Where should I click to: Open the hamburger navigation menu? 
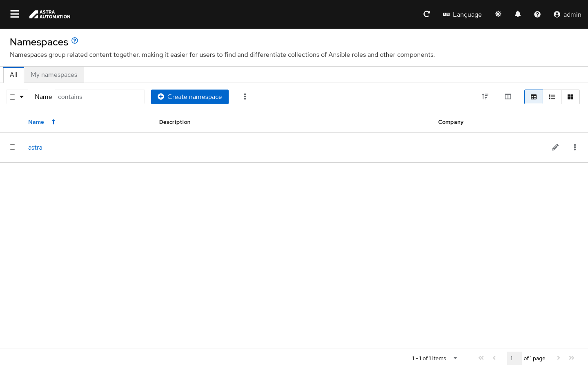click(15, 14)
